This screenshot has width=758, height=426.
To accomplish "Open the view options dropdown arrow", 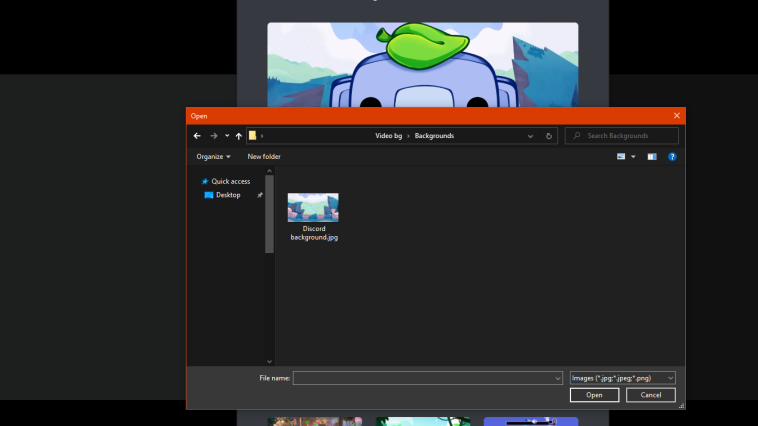I will click(x=633, y=157).
